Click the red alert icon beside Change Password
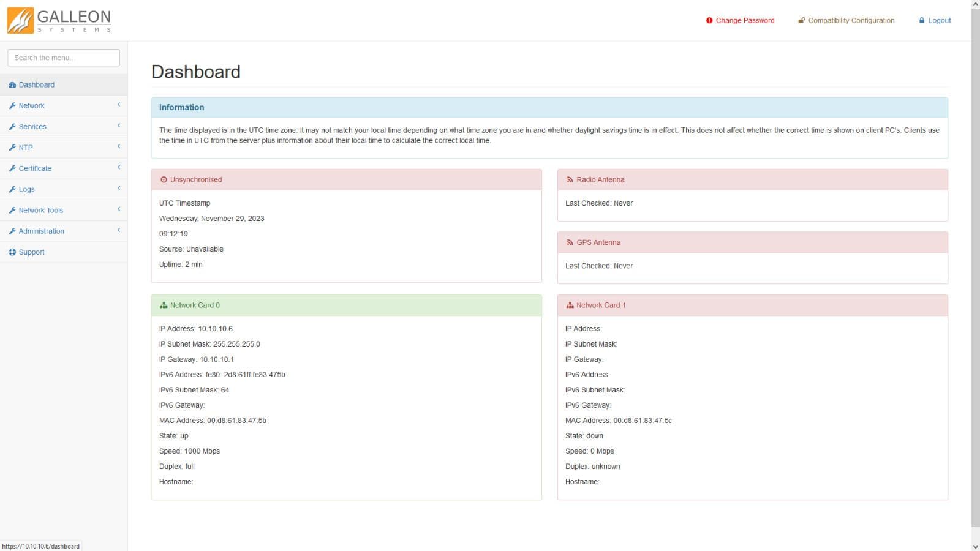The image size is (980, 551). (x=709, y=21)
